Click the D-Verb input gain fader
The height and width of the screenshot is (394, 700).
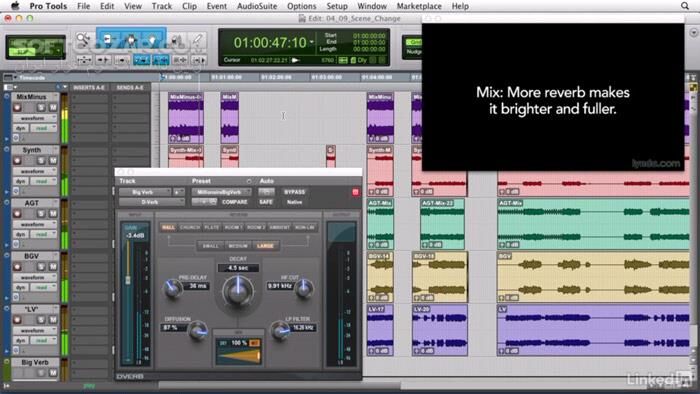(128, 279)
